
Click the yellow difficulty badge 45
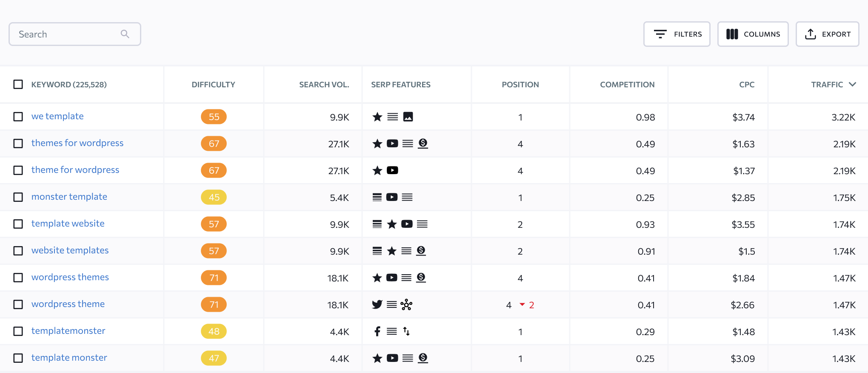(214, 197)
